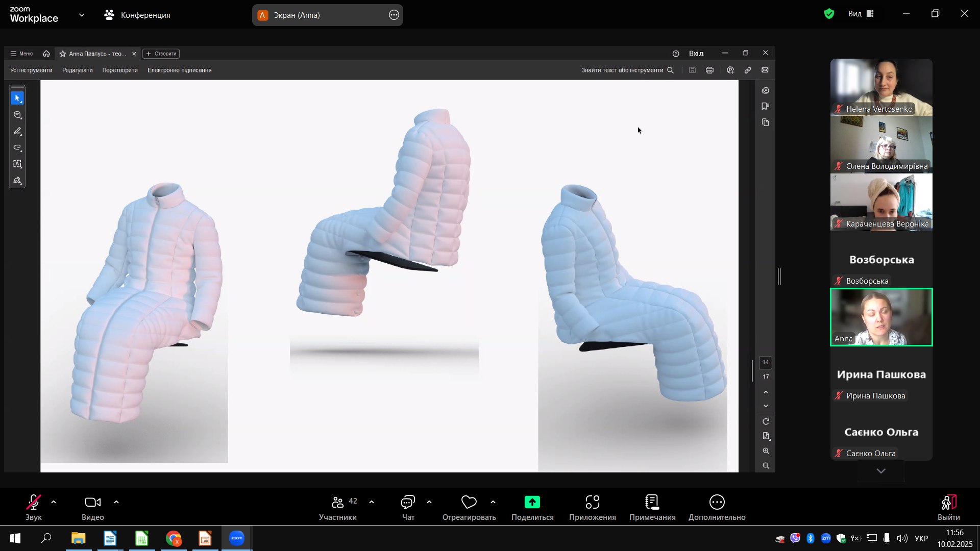Viewport: 980px width, 551px height.
Task: Click the zoom in magnifier in sidebar
Action: 766,451
